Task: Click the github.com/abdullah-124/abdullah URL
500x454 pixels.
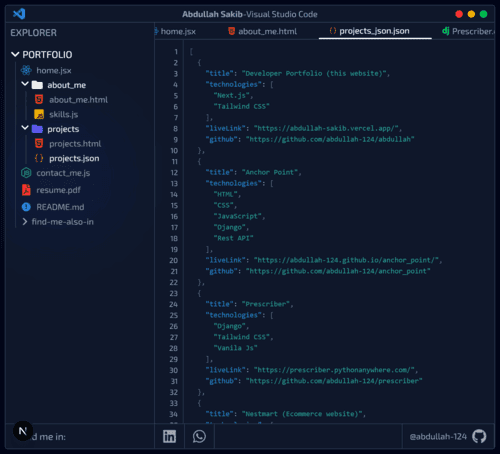Action: click(330, 139)
